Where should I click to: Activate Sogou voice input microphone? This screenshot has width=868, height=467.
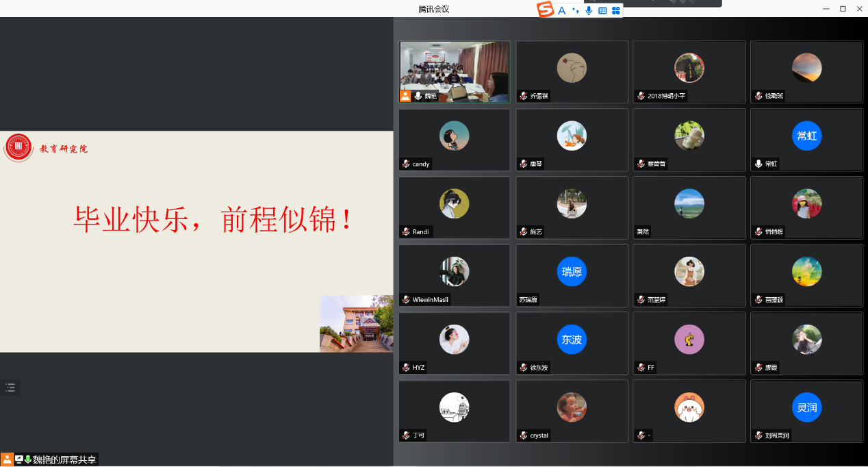[x=589, y=10]
